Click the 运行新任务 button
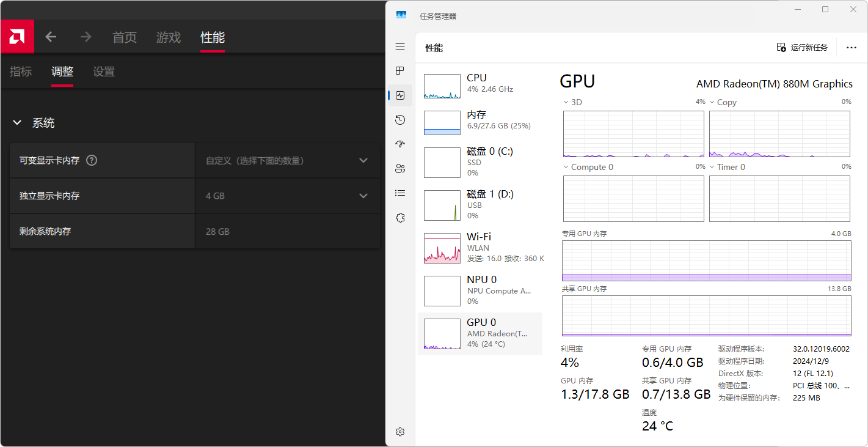 [802, 48]
